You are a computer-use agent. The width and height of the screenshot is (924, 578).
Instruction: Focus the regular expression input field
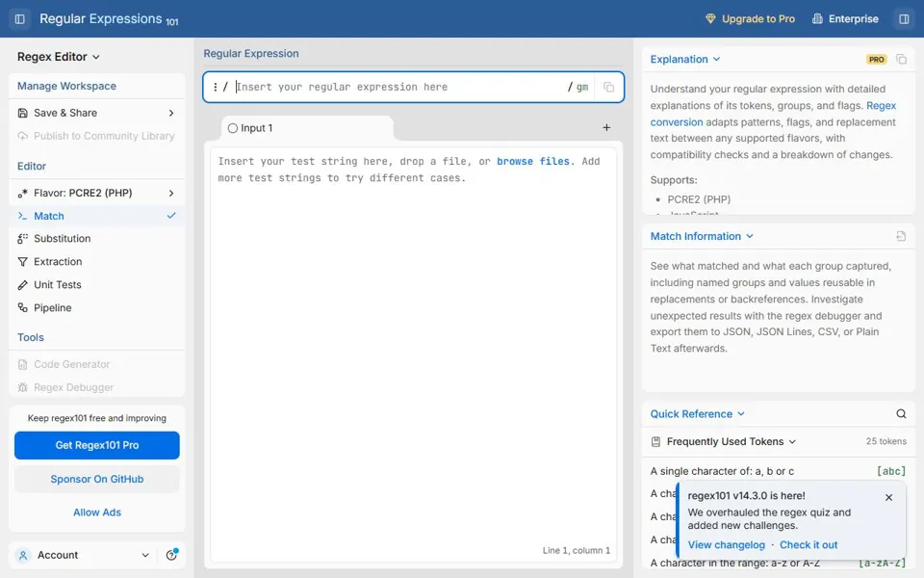pyautogui.click(x=399, y=87)
